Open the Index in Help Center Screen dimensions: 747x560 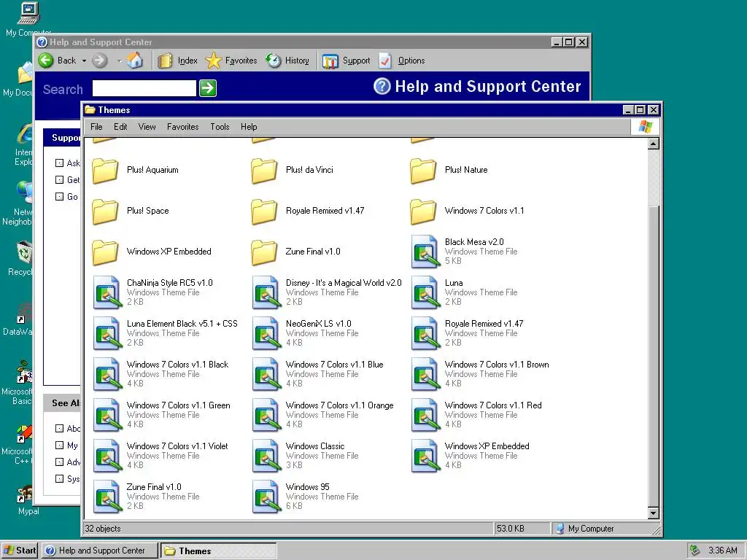point(177,61)
